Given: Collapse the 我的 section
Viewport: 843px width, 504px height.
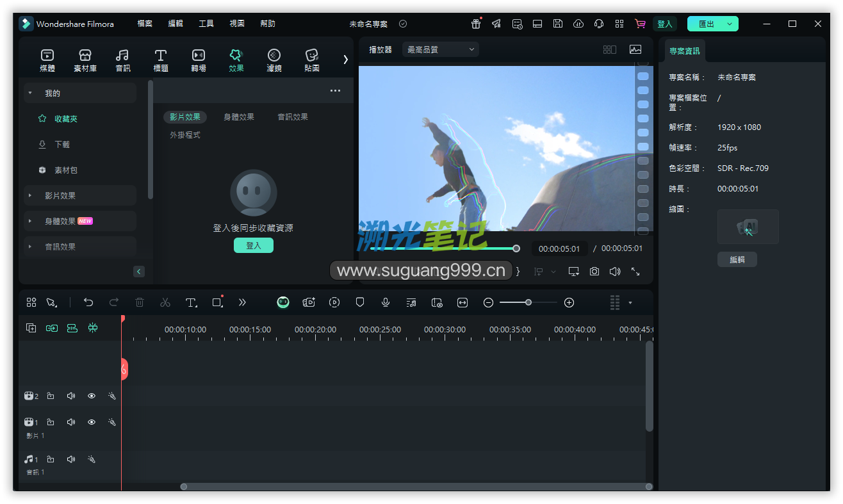Looking at the screenshot, I should click(x=80, y=93).
